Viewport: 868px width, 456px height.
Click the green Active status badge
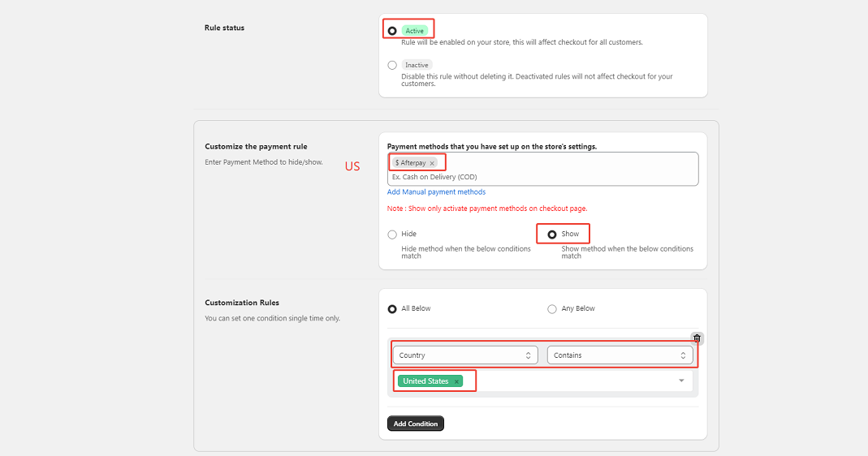415,31
